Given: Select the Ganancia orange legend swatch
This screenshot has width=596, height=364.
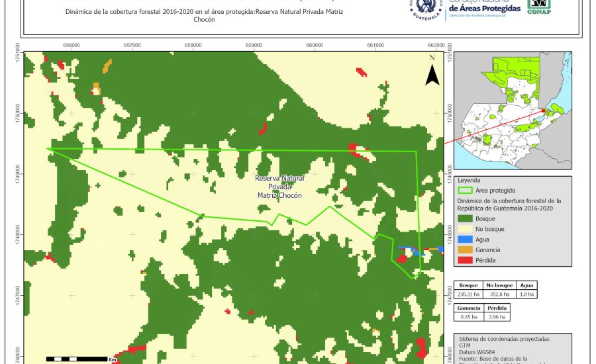Looking at the screenshot, I should pos(466,250).
